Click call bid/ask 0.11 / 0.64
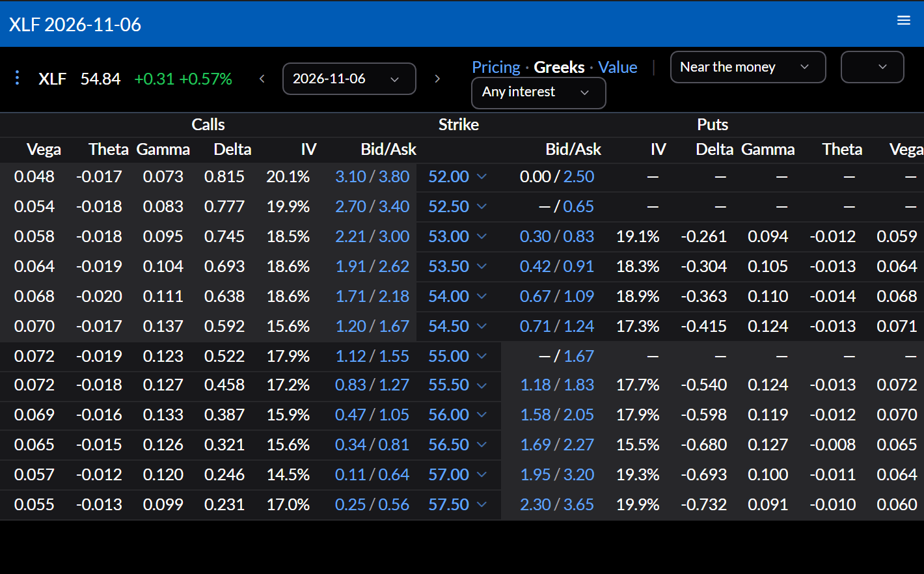 coord(372,474)
